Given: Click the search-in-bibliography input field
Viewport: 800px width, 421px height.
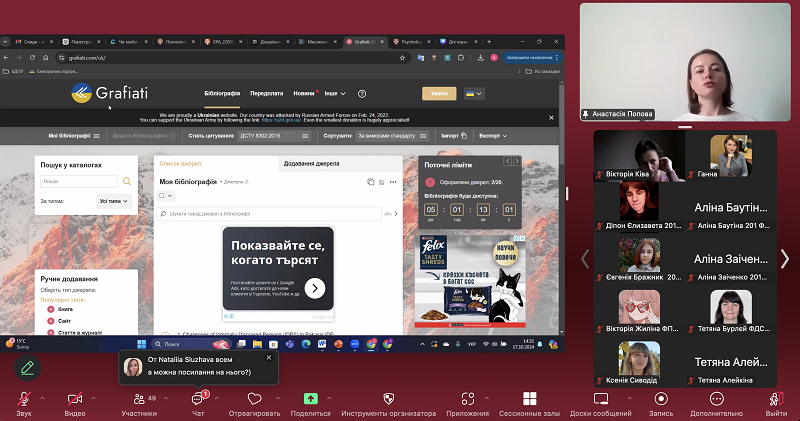Looking at the screenshot, I should pyautogui.click(x=270, y=214).
